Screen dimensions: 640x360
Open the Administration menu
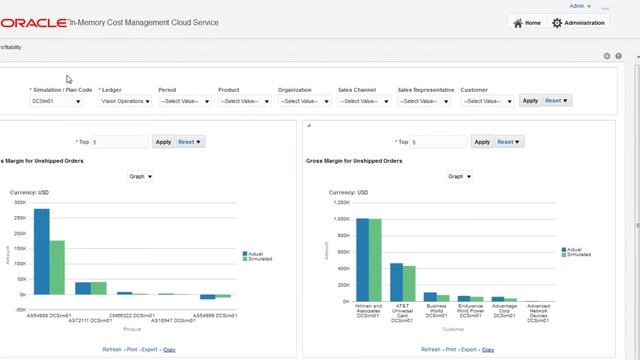click(x=578, y=23)
